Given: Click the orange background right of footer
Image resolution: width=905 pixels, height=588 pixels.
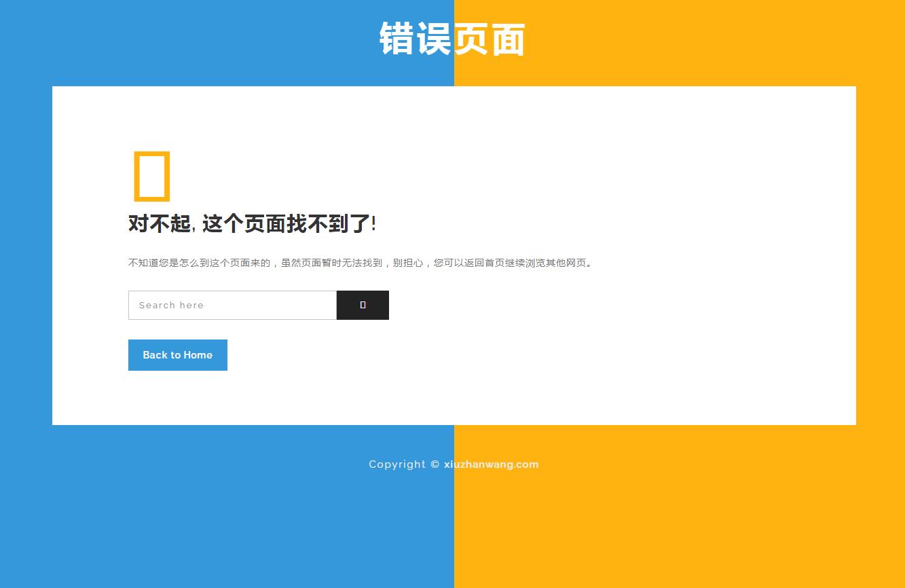Looking at the screenshot, I should [x=679, y=509].
